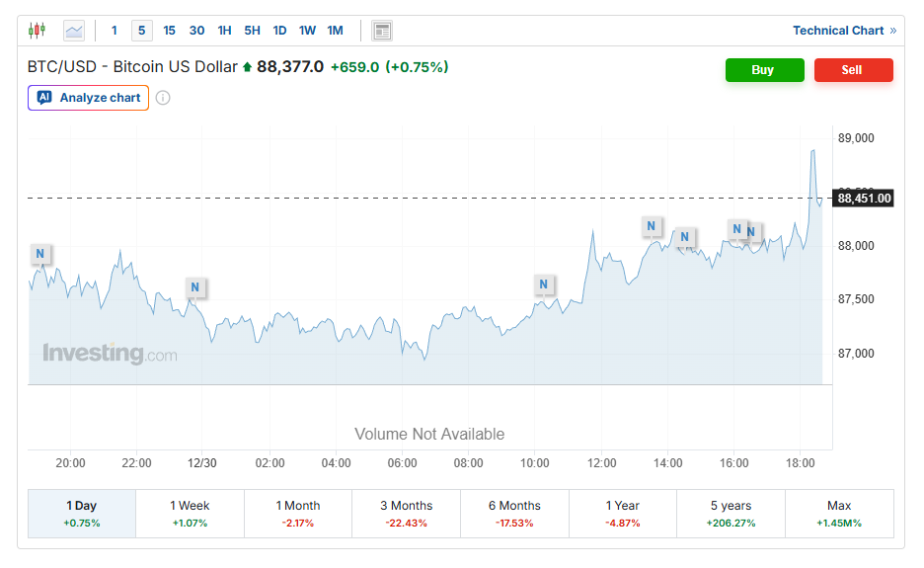Click the AI Analyze chart button
This screenshot has width=924, height=568.
click(89, 98)
